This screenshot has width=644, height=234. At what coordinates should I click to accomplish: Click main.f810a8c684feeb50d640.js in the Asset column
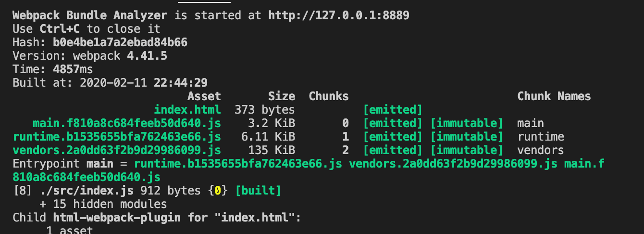[x=127, y=123]
